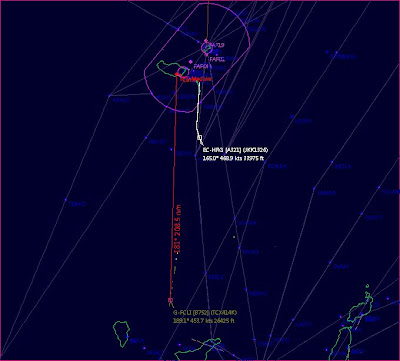This screenshot has width=400, height=361.
Task: Click the green Madeira island outline
Action: click(x=173, y=69)
